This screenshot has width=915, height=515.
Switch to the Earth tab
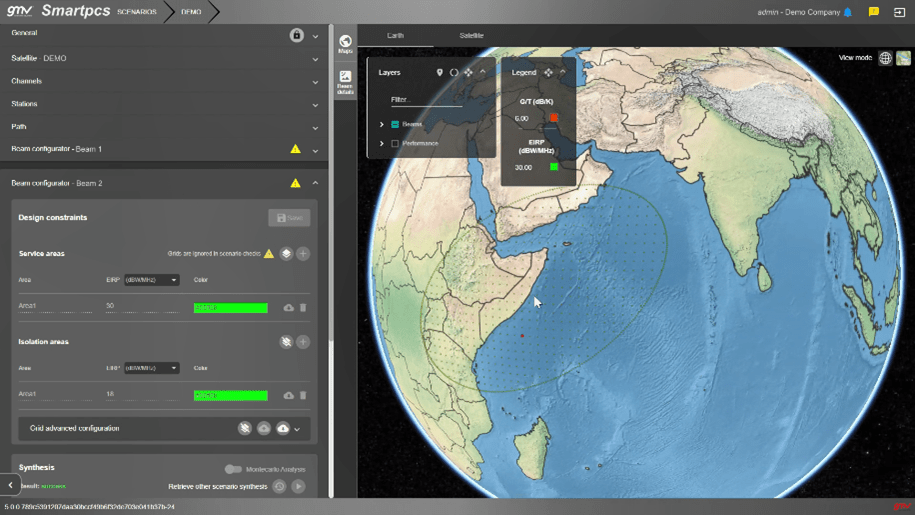[395, 36]
